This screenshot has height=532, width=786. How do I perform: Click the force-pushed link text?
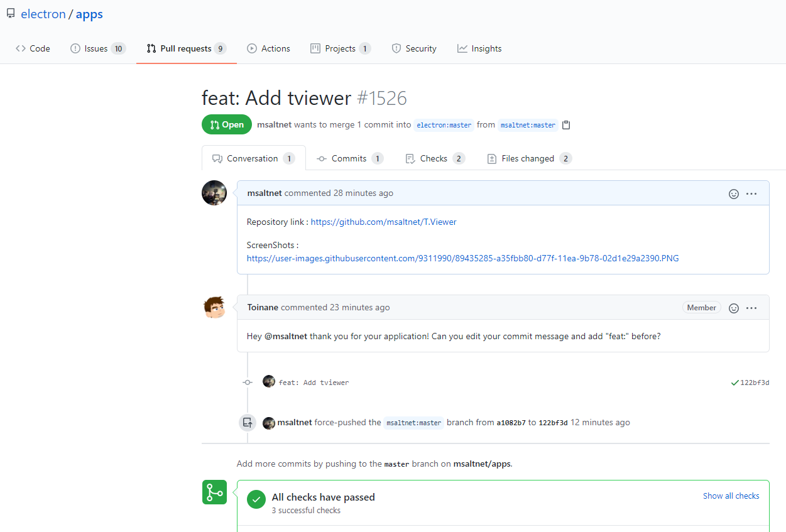click(x=340, y=422)
